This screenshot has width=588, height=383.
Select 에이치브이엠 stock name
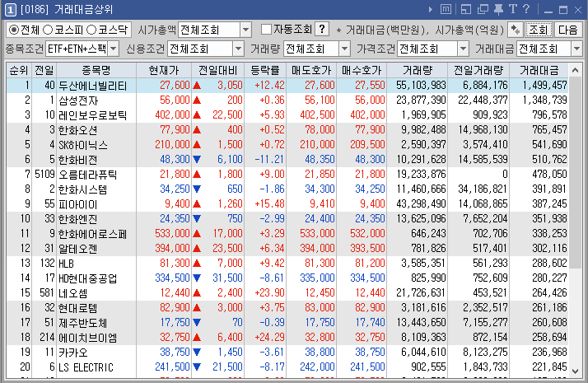tap(88, 338)
